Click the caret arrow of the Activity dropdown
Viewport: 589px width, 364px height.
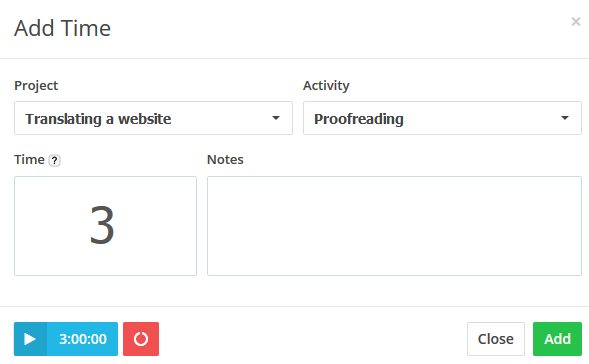click(565, 118)
